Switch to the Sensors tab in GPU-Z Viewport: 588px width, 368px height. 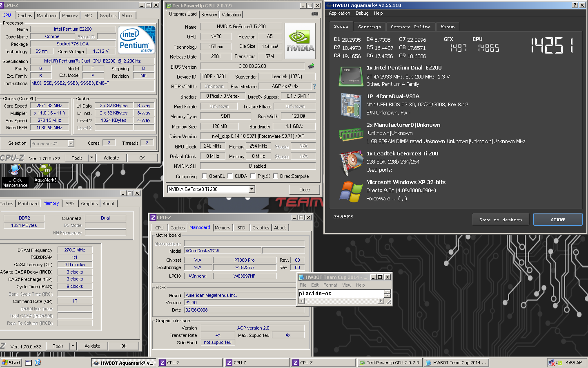pyautogui.click(x=209, y=15)
